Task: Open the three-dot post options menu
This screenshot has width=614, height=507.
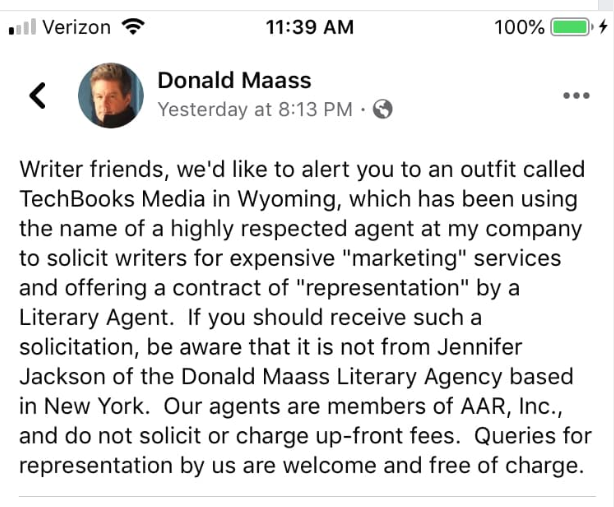Action: [x=576, y=96]
